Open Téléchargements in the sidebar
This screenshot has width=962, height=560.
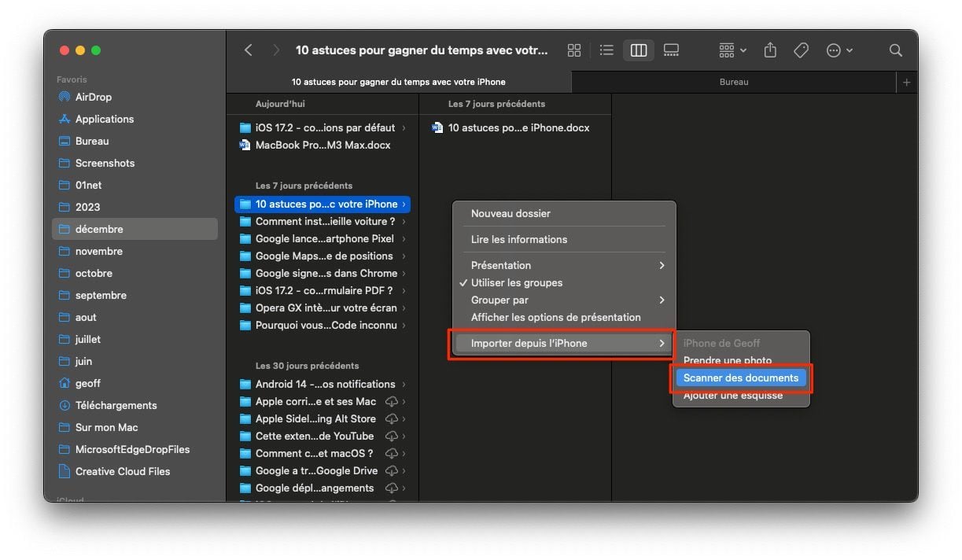135,405
